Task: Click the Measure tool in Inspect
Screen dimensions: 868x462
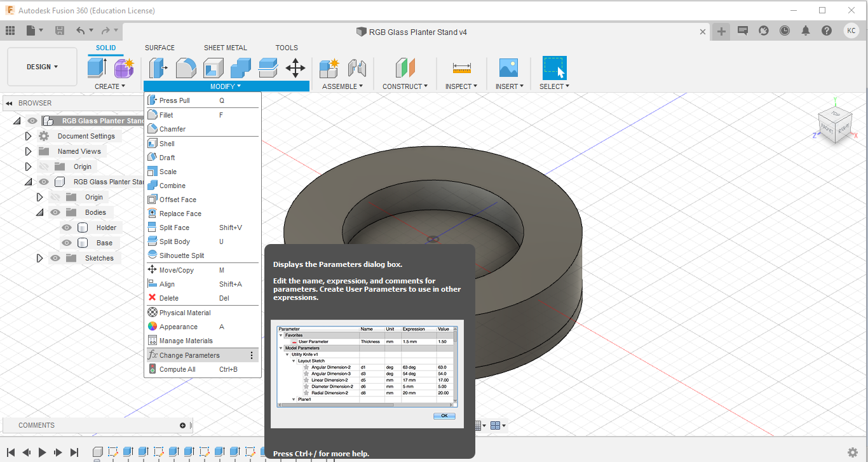Action: pyautogui.click(x=461, y=67)
